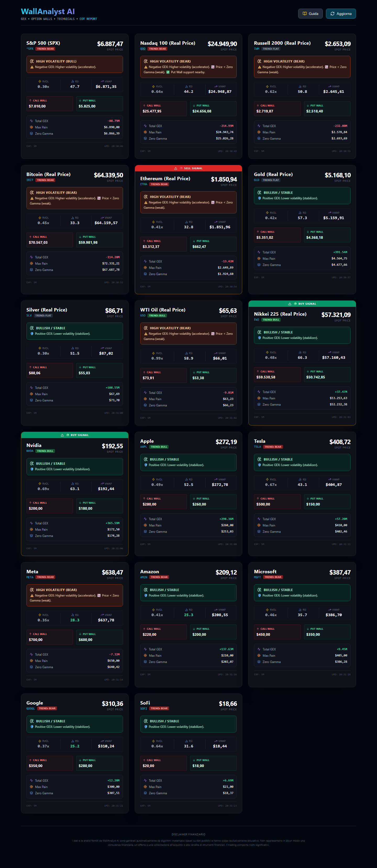Click the RSI bars icon in Meta card
The width and height of the screenshot is (377, 868).
[72, 615]
